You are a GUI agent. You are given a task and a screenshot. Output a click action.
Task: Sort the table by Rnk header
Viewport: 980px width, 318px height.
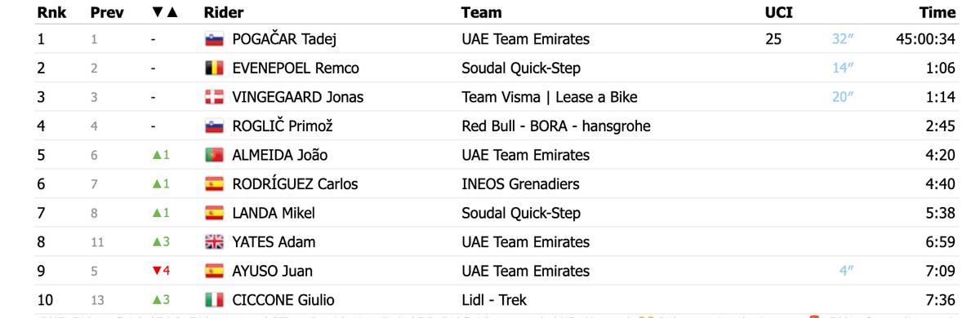(51, 12)
